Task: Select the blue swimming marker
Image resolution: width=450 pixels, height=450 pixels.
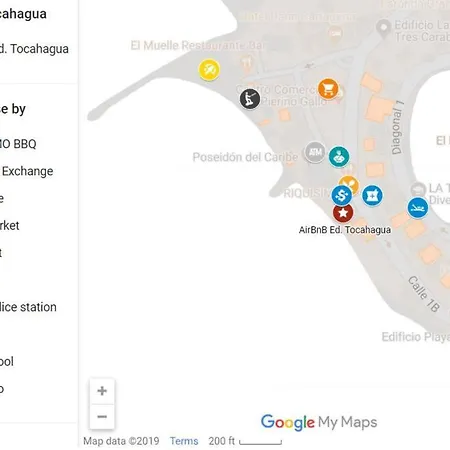Action: (x=418, y=208)
